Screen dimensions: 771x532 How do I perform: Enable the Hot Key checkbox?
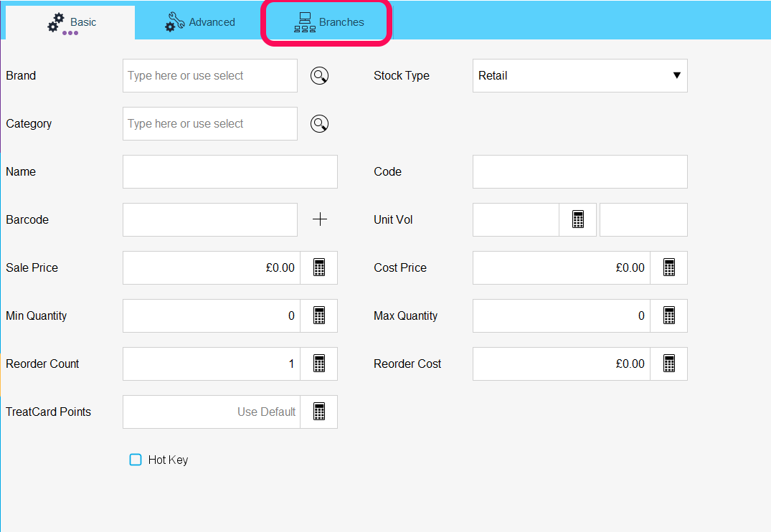[x=136, y=460]
